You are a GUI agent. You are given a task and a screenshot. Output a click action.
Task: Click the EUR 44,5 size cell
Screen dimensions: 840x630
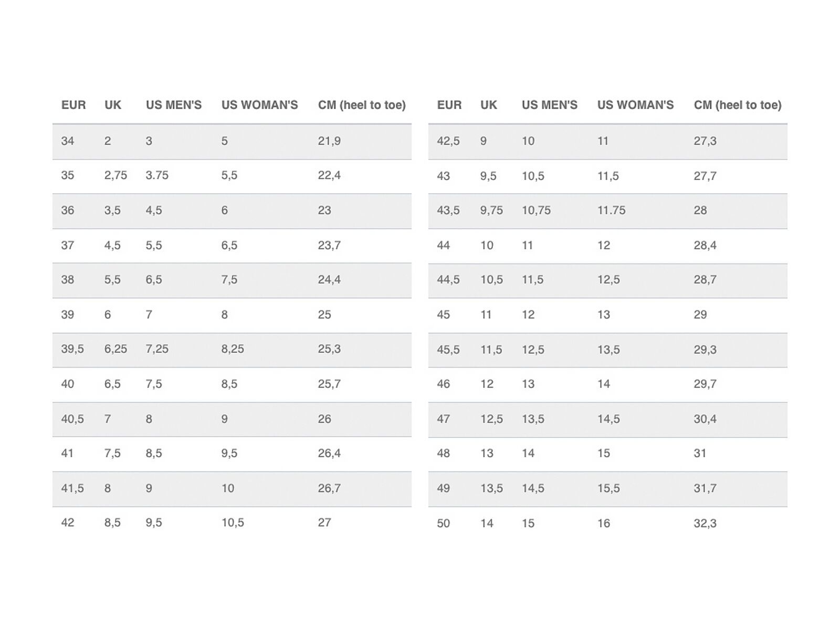[x=448, y=280]
